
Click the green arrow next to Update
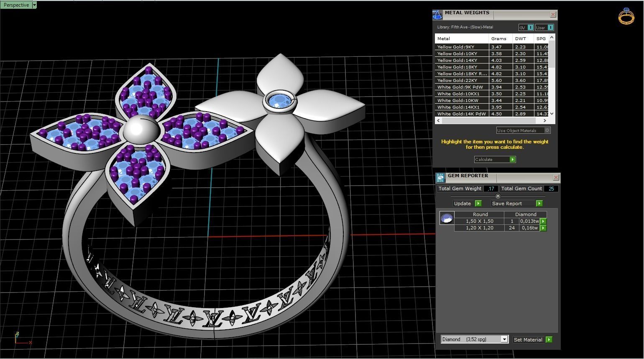coord(478,204)
